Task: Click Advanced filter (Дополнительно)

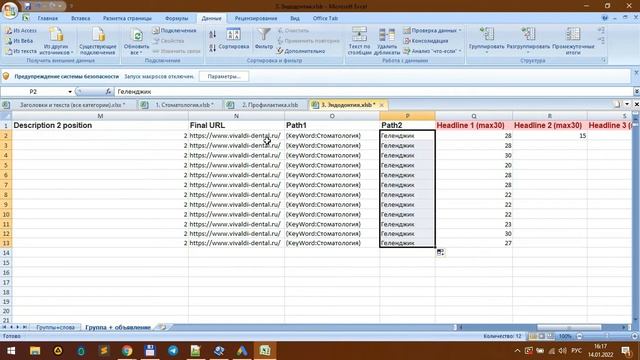Action: tap(301, 51)
